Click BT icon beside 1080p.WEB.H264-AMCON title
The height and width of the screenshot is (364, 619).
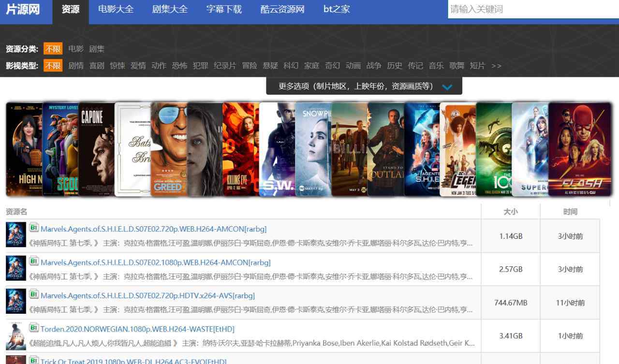[34, 261]
